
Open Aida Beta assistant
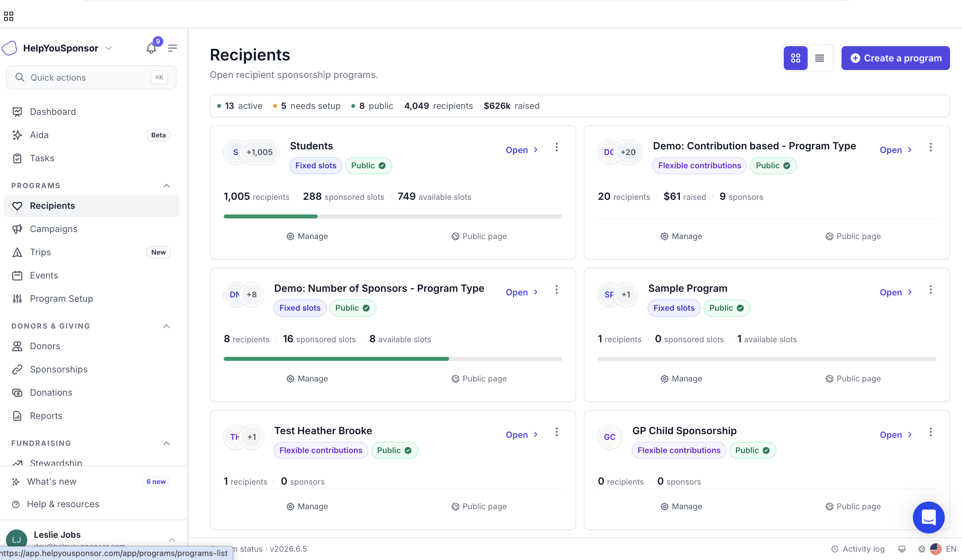point(91,135)
